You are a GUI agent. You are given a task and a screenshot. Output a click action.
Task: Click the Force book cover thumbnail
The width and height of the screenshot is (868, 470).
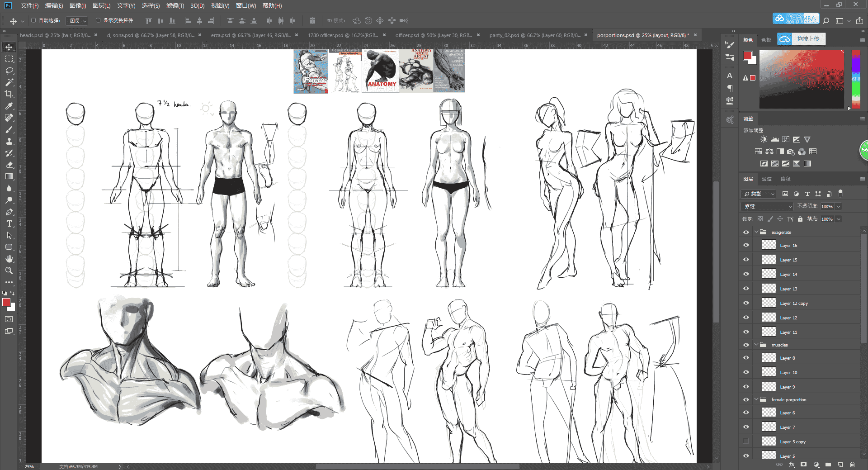311,71
